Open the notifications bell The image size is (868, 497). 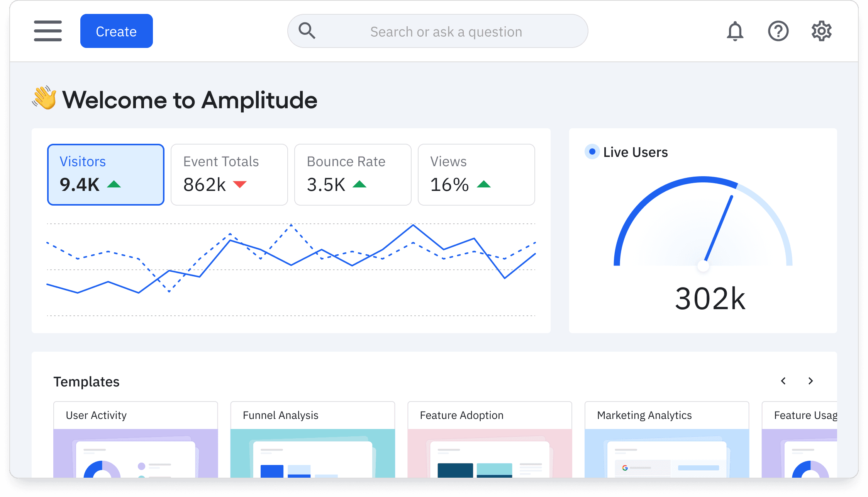pos(735,31)
